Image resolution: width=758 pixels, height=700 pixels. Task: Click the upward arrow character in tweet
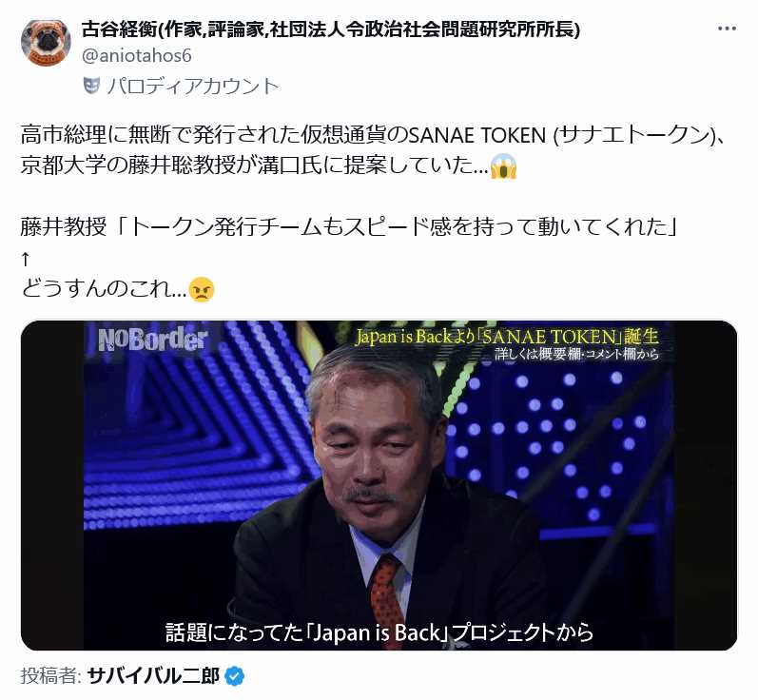click(x=26, y=260)
